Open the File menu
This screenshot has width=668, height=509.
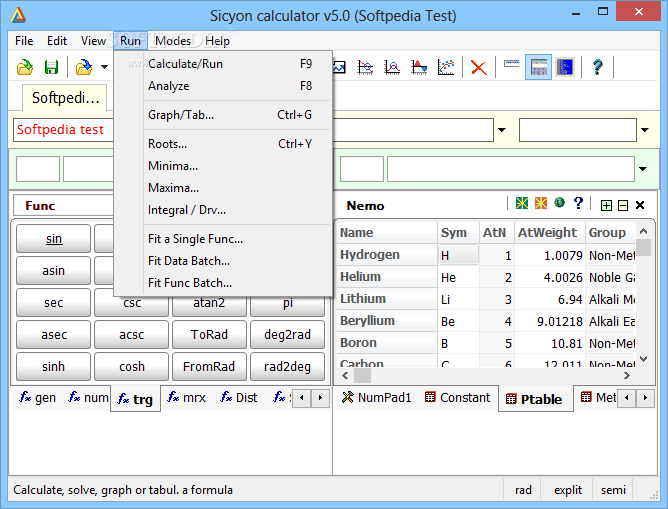[24, 41]
